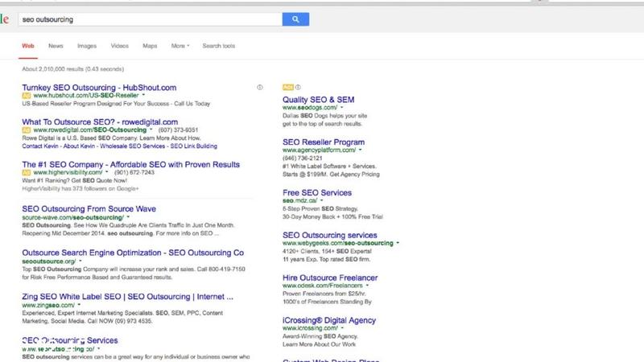This screenshot has width=644, height=362.
Task: Open 'Outsource Search Engine Optimization' result
Action: (133, 253)
